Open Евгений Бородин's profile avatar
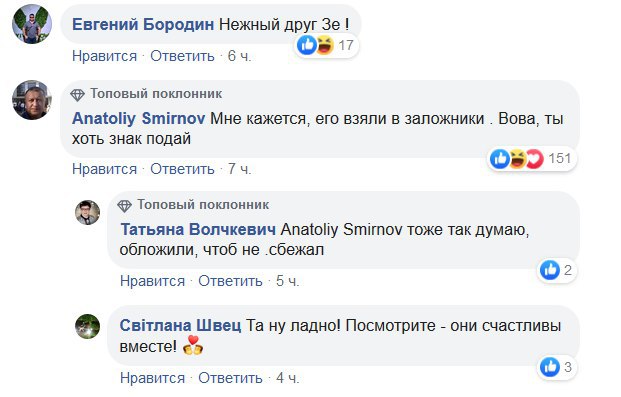Screen dimensions: 621x397 click(x=32, y=23)
